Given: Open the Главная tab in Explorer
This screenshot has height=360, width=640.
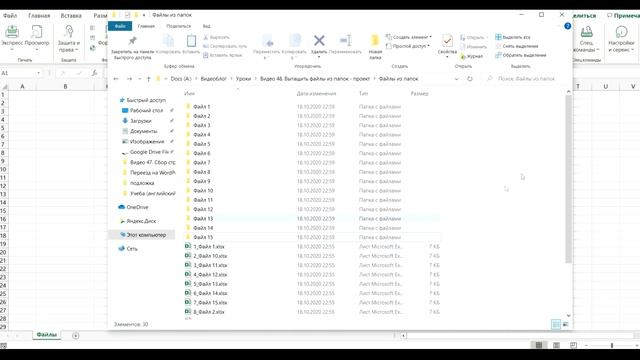Looking at the screenshot, I should tap(146, 26).
